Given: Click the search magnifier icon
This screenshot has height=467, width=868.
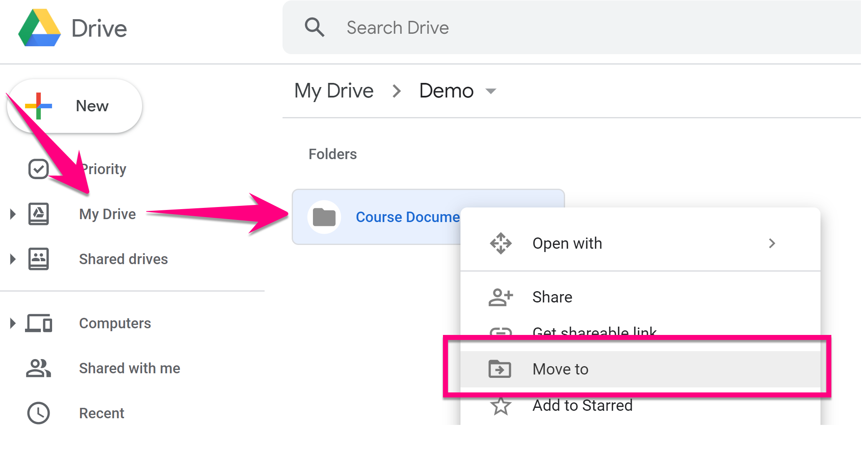Looking at the screenshot, I should click(x=314, y=27).
